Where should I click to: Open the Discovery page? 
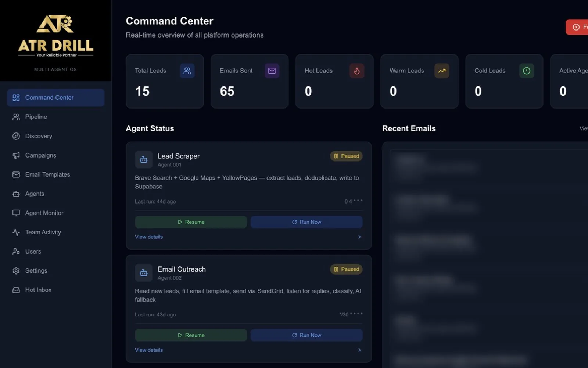55,136
